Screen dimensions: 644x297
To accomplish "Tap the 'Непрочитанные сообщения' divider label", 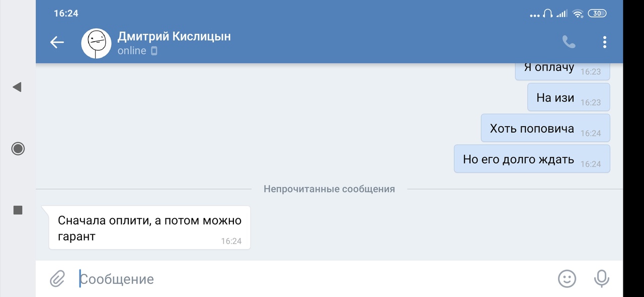I will pos(329,189).
